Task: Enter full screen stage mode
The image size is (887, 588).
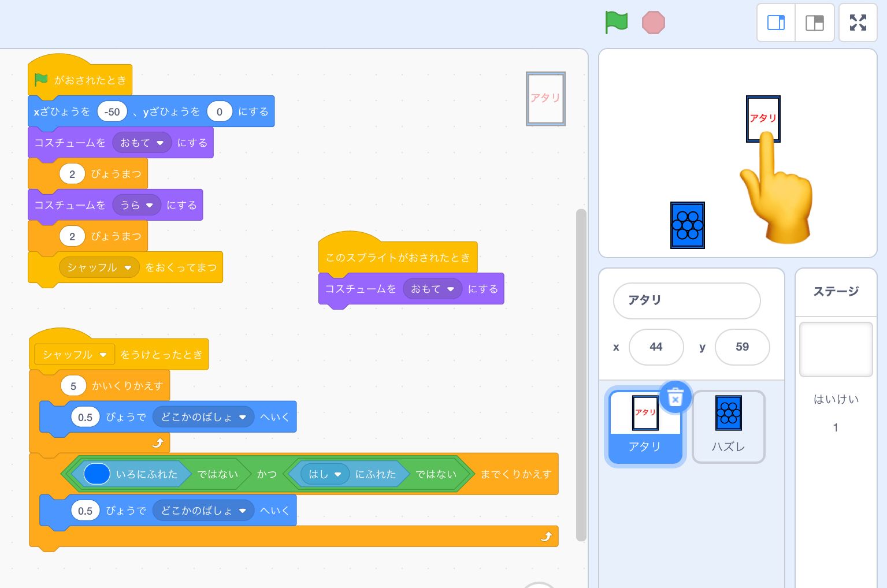Action: (858, 23)
